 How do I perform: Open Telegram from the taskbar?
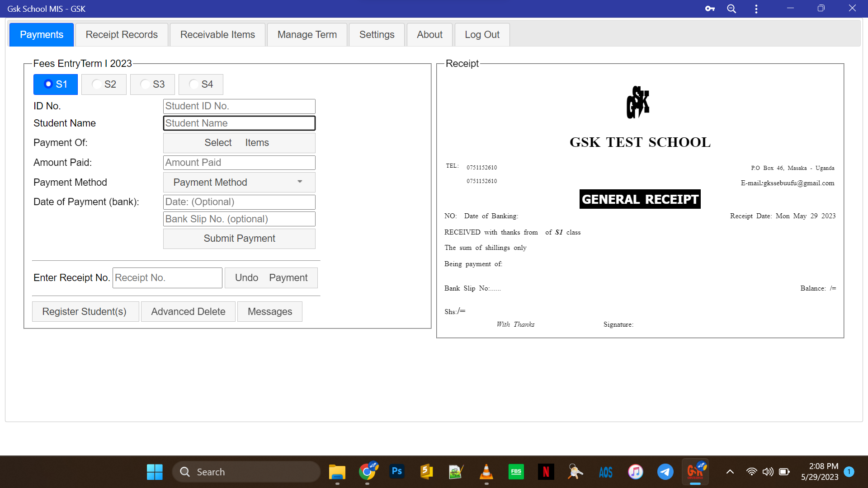665,472
